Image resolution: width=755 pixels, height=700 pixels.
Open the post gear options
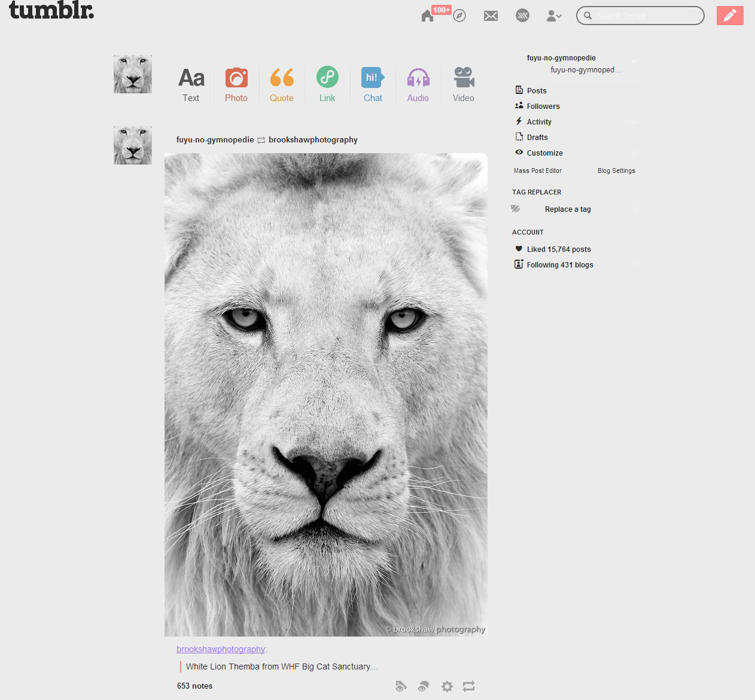tap(447, 686)
